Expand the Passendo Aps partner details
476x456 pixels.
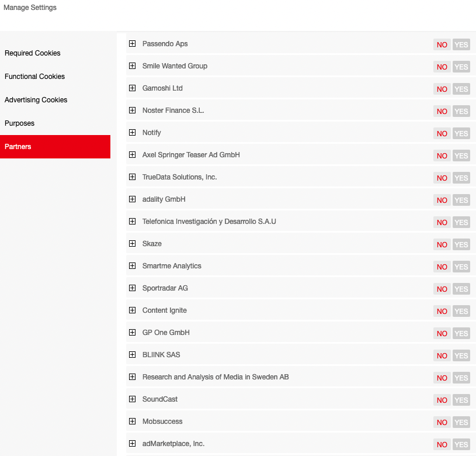tap(132, 44)
